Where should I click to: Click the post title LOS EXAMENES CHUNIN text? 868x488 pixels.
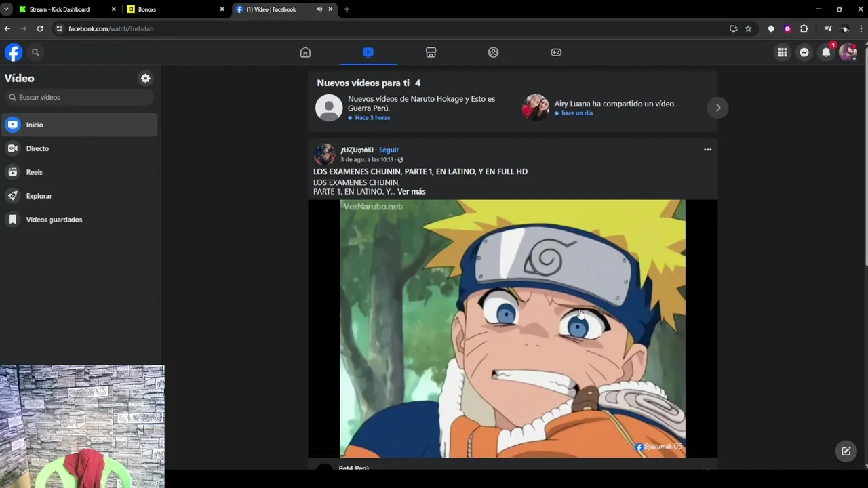pos(420,171)
